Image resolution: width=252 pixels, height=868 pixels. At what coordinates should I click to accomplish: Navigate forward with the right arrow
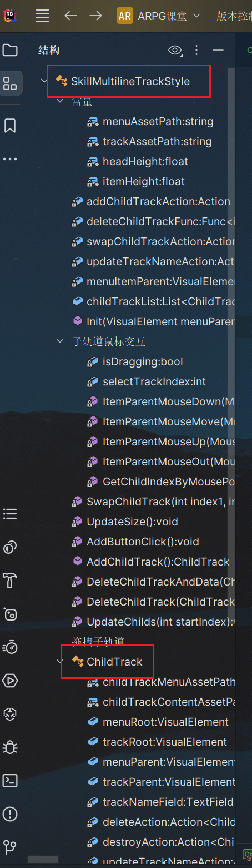coord(96,16)
